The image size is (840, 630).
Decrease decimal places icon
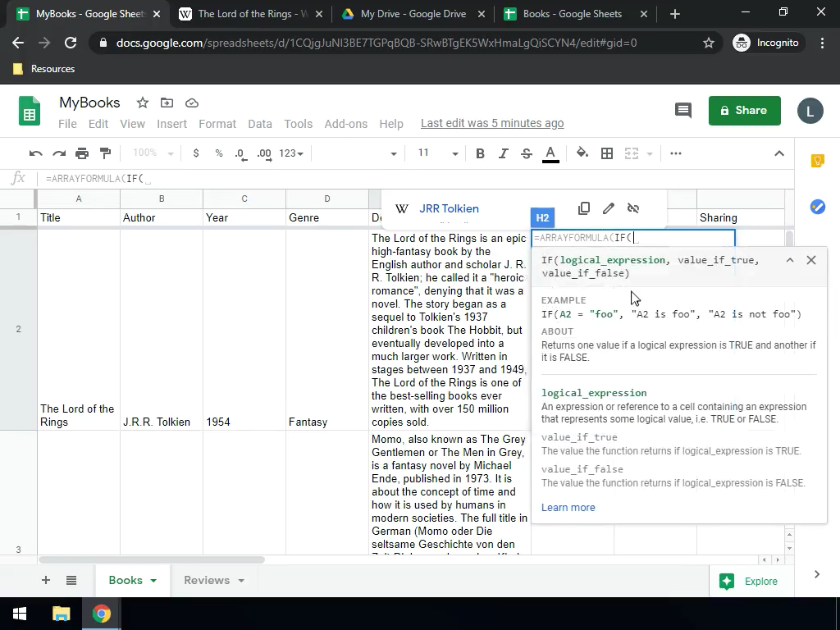(241, 153)
